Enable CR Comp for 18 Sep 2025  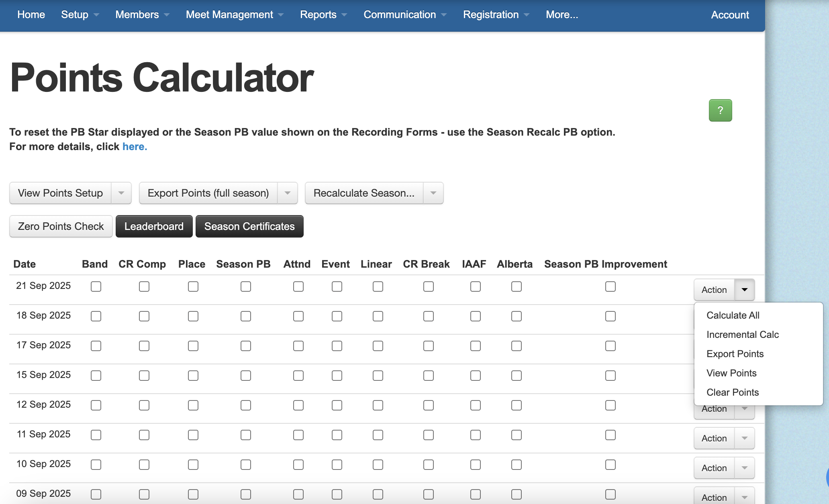click(144, 316)
